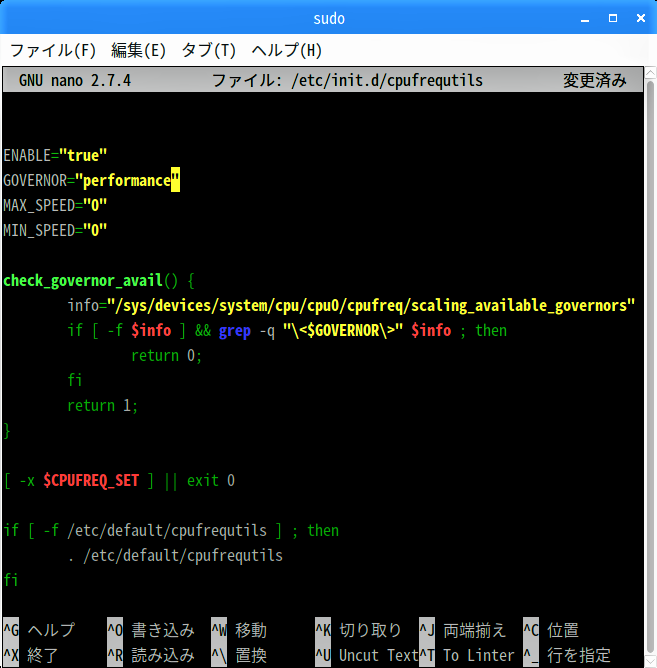Screen dimensions: 657x668
Task: Open the ファイル(F) menu
Action: (x=53, y=50)
